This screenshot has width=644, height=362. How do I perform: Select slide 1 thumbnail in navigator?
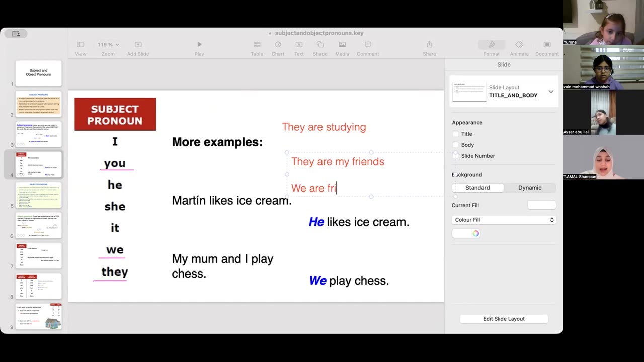click(x=38, y=73)
